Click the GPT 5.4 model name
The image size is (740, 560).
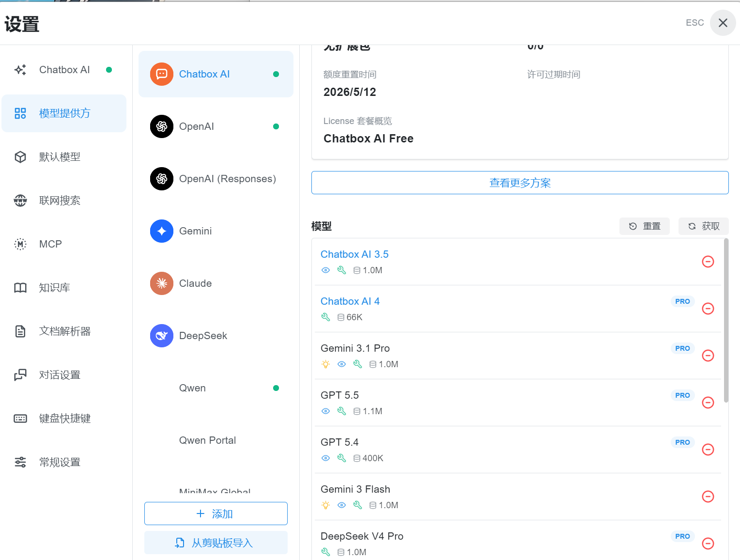(x=339, y=442)
